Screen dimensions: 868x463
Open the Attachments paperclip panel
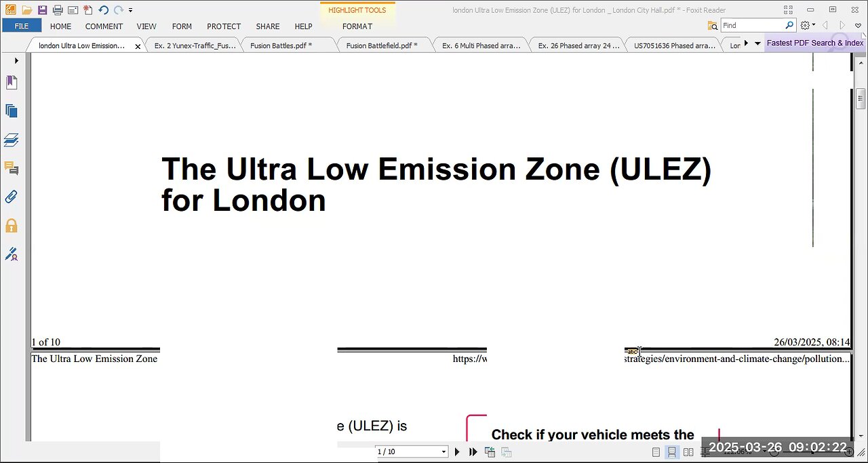(x=12, y=197)
